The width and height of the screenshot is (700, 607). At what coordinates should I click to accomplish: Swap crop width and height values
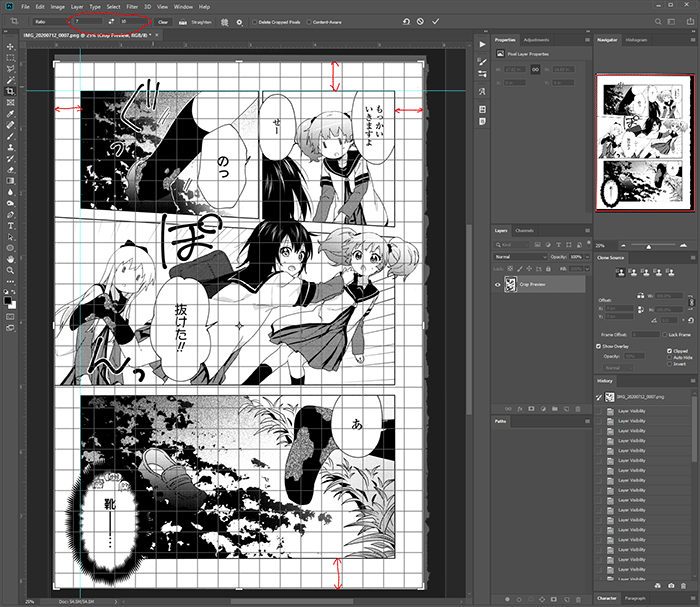(x=110, y=21)
